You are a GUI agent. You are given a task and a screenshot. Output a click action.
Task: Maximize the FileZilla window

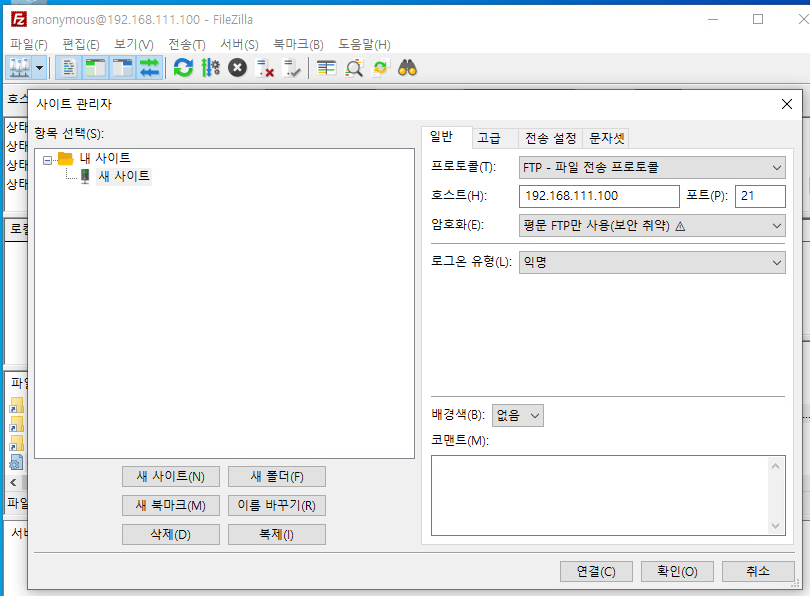758,20
